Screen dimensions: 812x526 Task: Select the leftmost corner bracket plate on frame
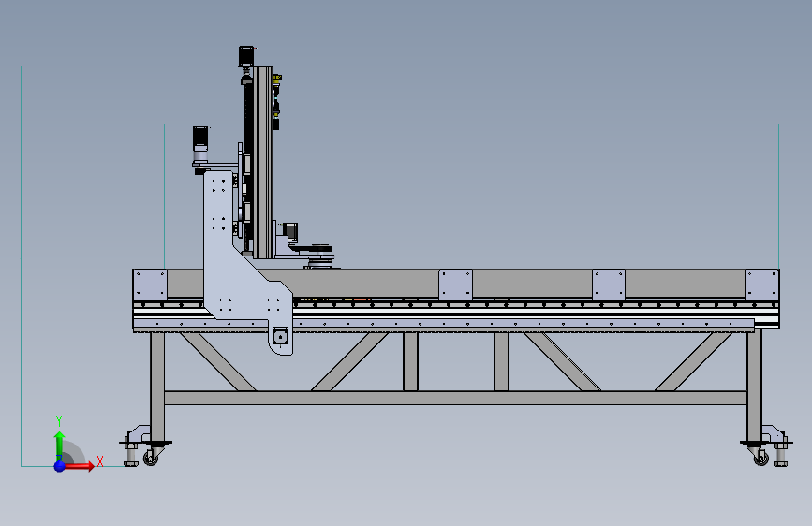(150, 285)
